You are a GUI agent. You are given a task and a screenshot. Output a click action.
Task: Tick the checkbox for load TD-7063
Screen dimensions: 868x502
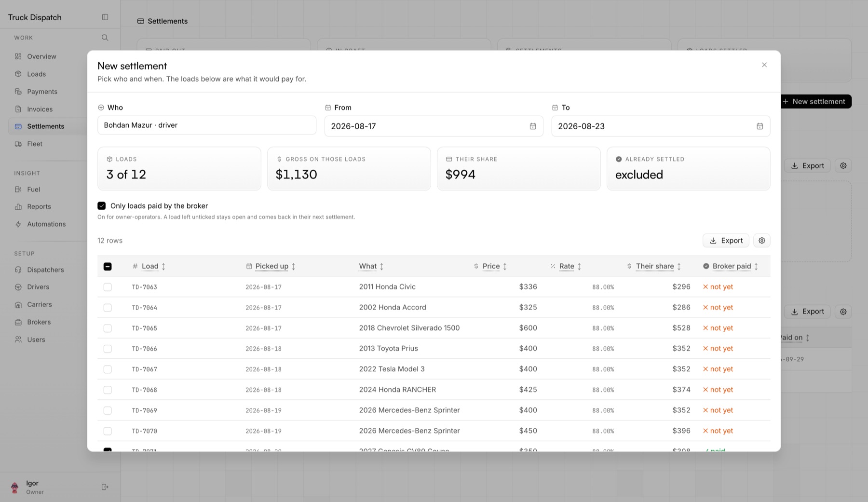(108, 287)
